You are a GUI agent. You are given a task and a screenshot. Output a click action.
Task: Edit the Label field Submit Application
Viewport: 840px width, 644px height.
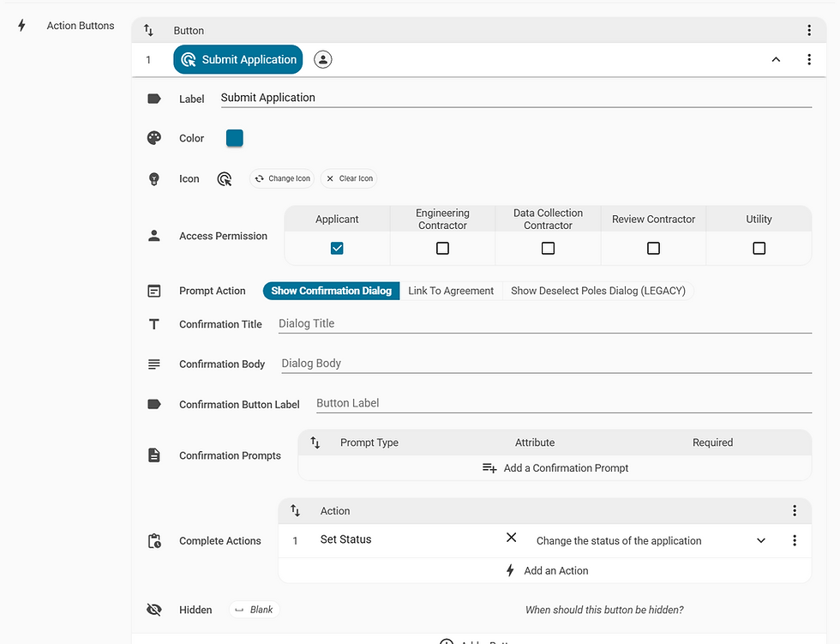pyautogui.click(x=516, y=98)
